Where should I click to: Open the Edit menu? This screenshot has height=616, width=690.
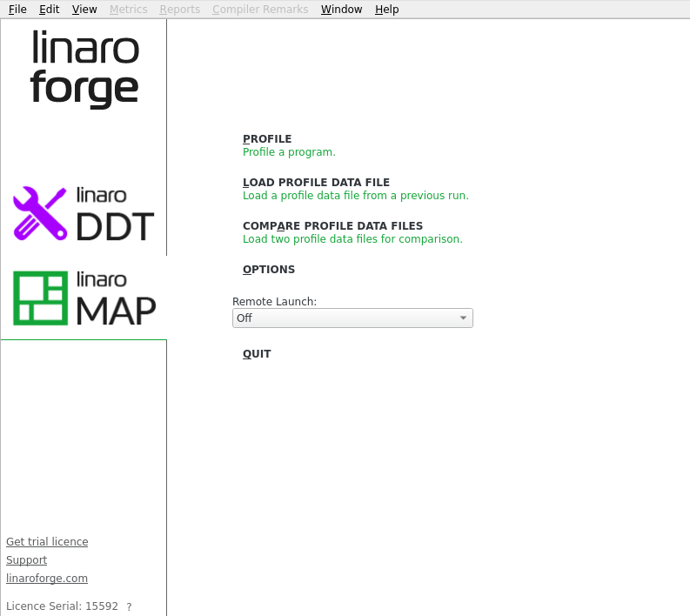[49, 10]
